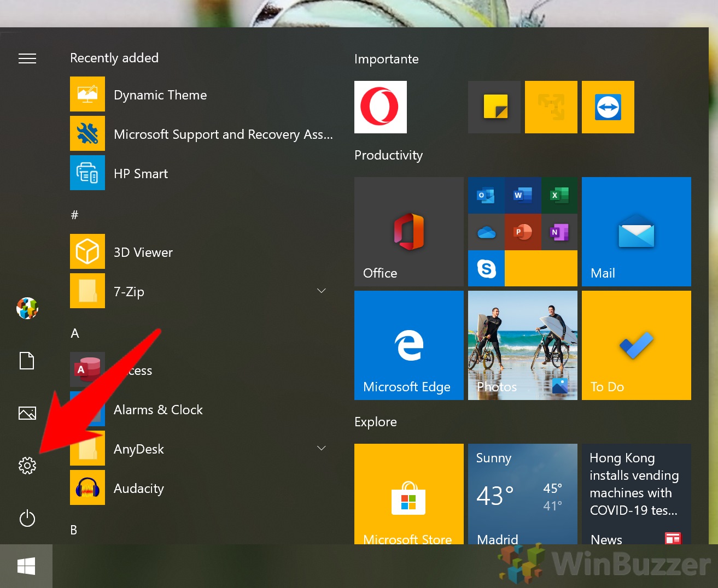
Task: Open the Settings gear in Start sidebar
Action: (x=27, y=466)
